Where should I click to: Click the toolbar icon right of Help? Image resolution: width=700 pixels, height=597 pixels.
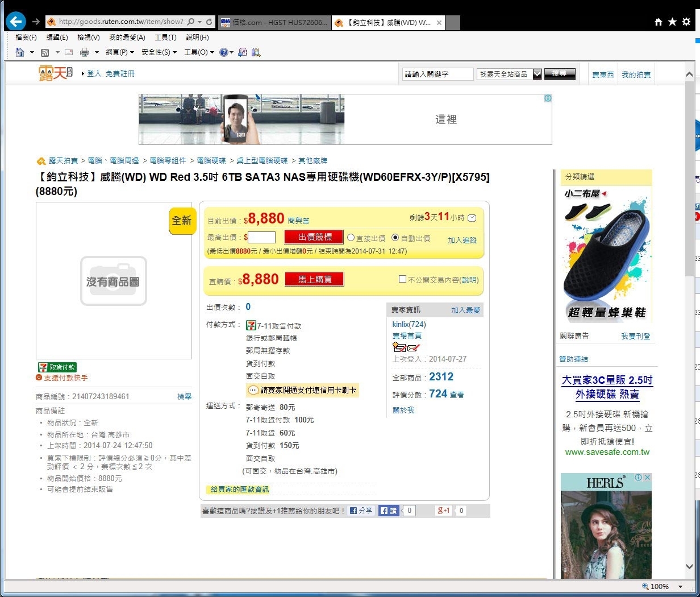243,52
